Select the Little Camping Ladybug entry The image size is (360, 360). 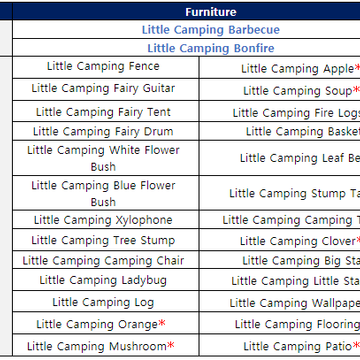(103, 280)
